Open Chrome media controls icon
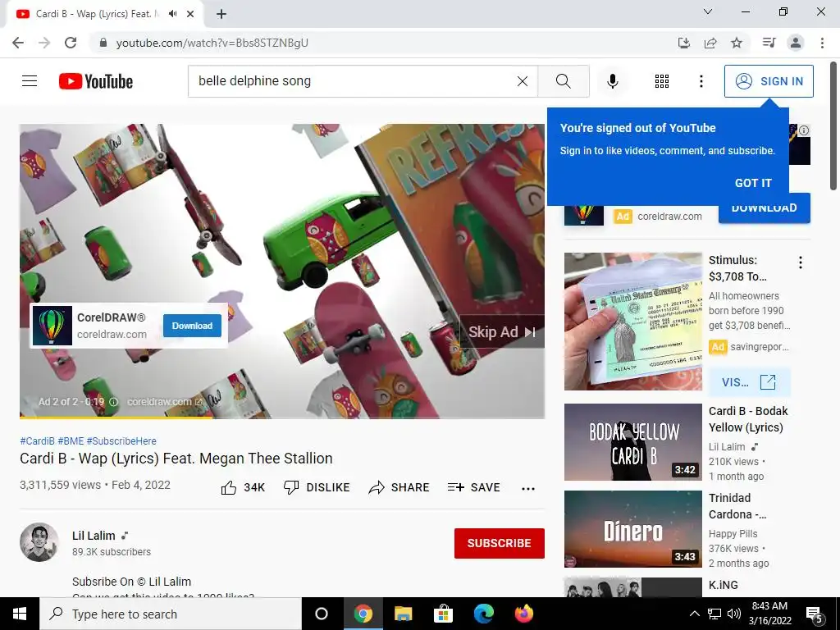 (x=769, y=43)
